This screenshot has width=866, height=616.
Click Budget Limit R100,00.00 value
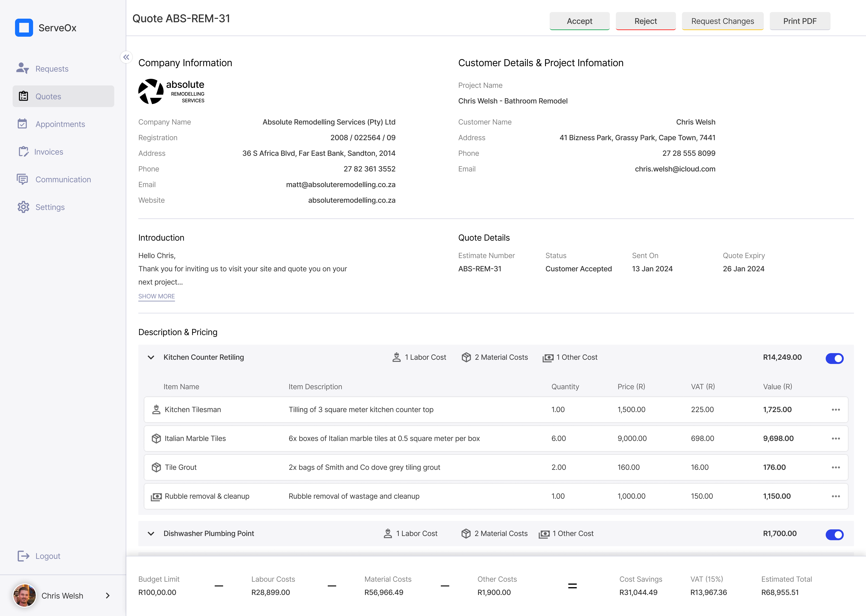[157, 593]
